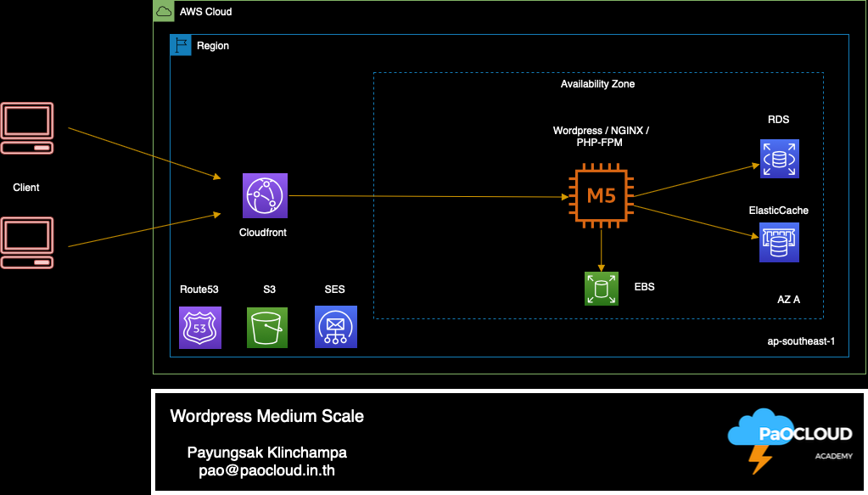
Task: Select the M5 EC2 instance icon
Action: (x=602, y=195)
